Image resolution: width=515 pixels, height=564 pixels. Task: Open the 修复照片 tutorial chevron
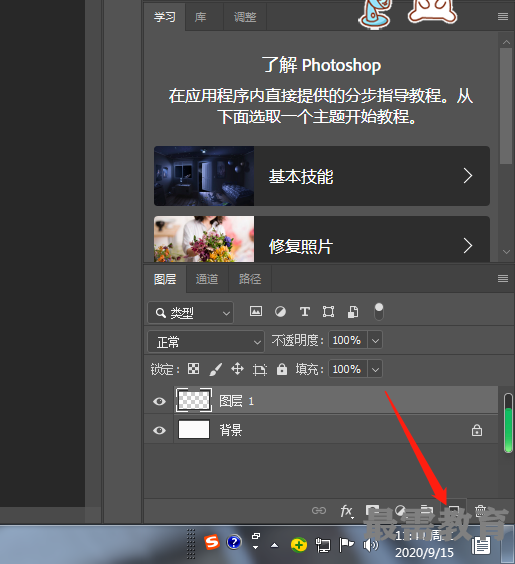click(x=468, y=246)
